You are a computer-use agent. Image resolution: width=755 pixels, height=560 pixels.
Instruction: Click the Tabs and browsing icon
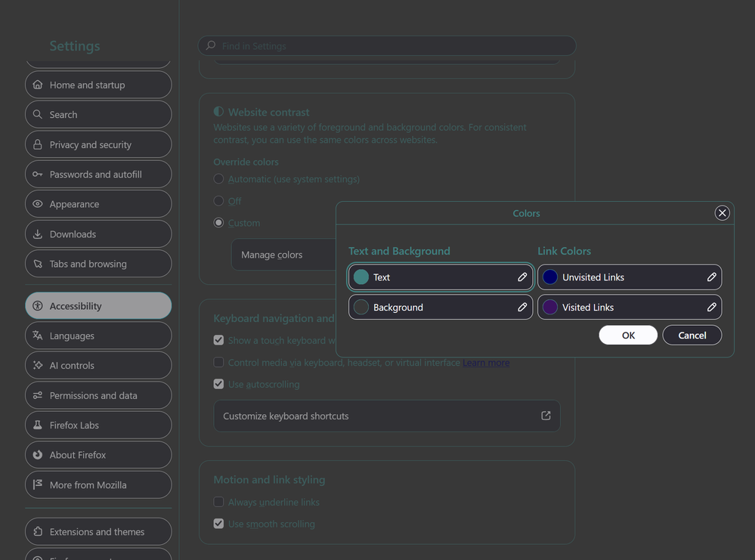[38, 264]
